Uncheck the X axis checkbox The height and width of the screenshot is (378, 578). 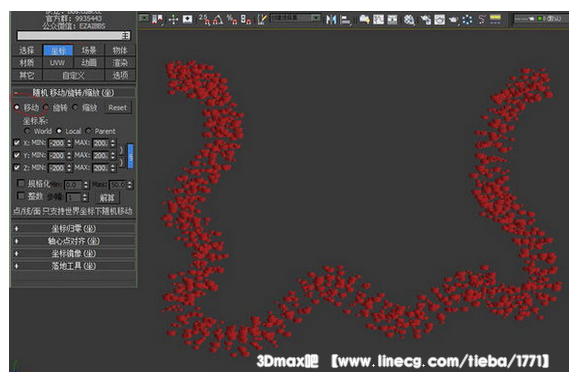coord(17,143)
